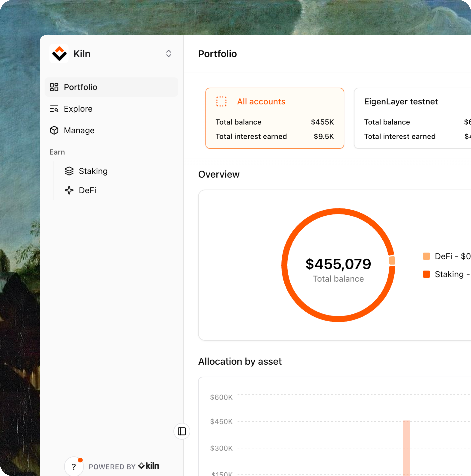471x476 pixels.
Task: Click the Staking layers icon
Action: (x=69, y=171)
